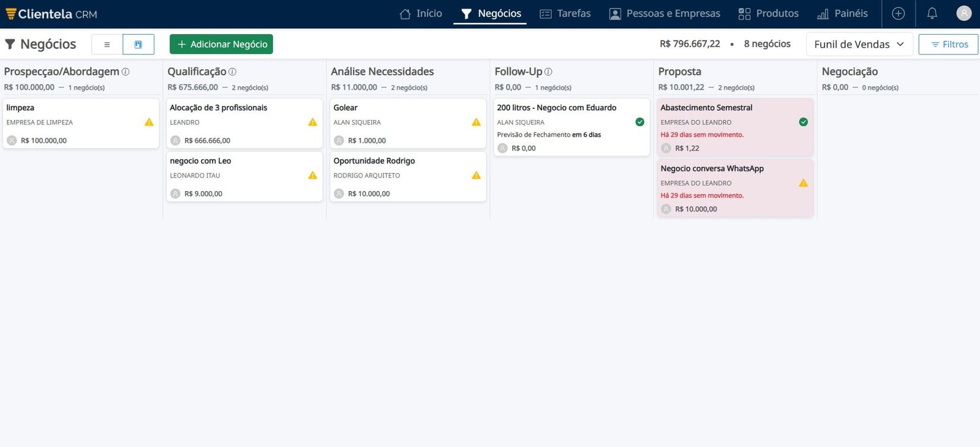This screenshot has height=447, width=980.
Task: Click green check on 200 litros card
Action: [x=639, y=122]
